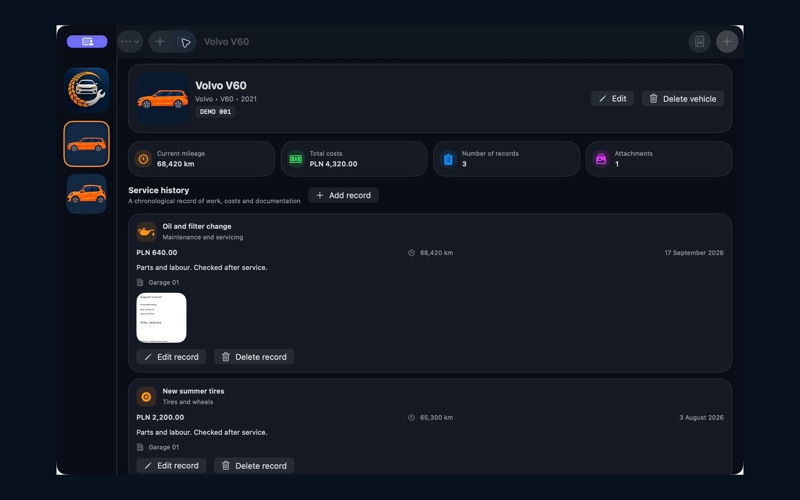Click the Volvo V60 header car image

(163, 98)
